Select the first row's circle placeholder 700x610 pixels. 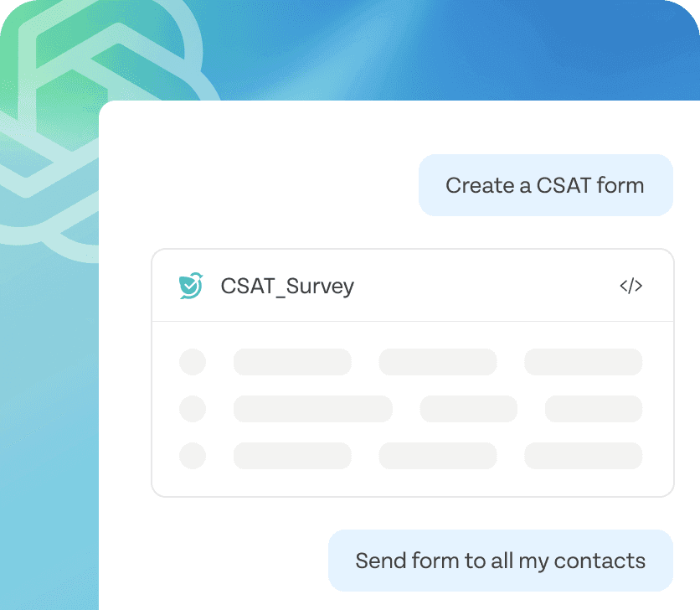193,362
